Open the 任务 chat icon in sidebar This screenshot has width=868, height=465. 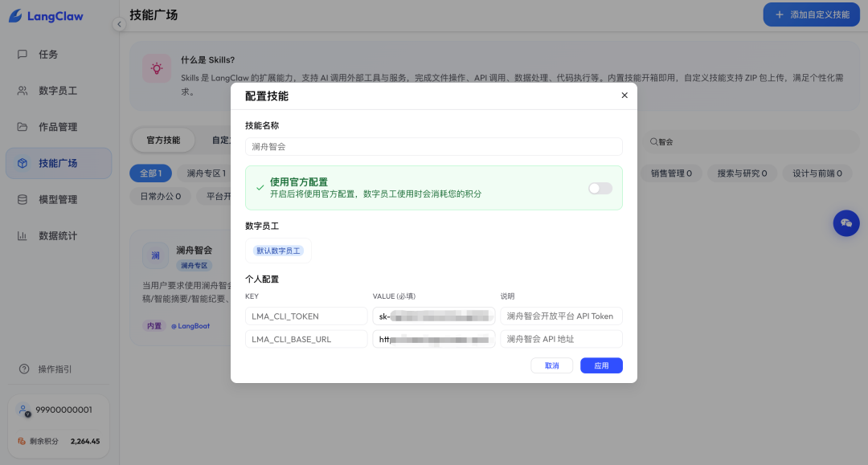point(23,54)
